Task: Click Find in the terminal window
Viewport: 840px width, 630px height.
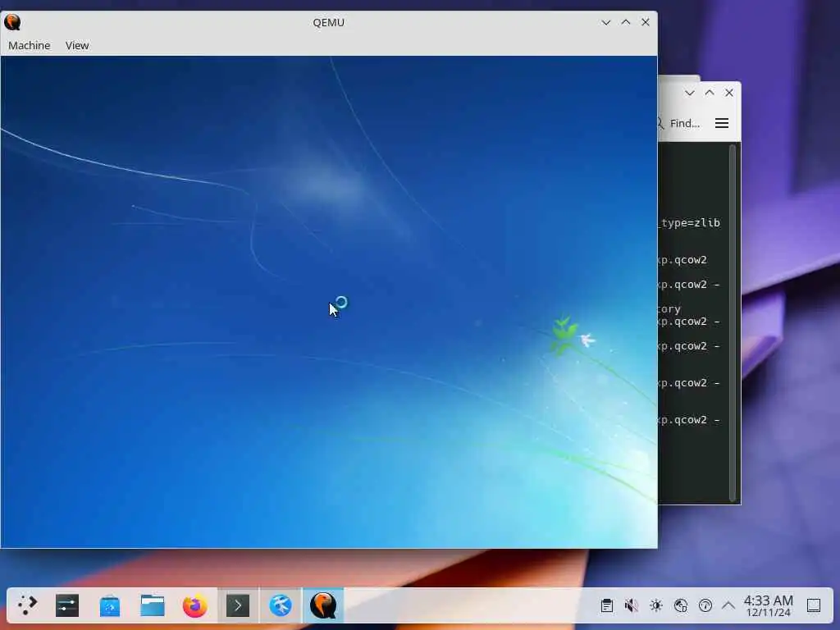Action: (678, 123)
